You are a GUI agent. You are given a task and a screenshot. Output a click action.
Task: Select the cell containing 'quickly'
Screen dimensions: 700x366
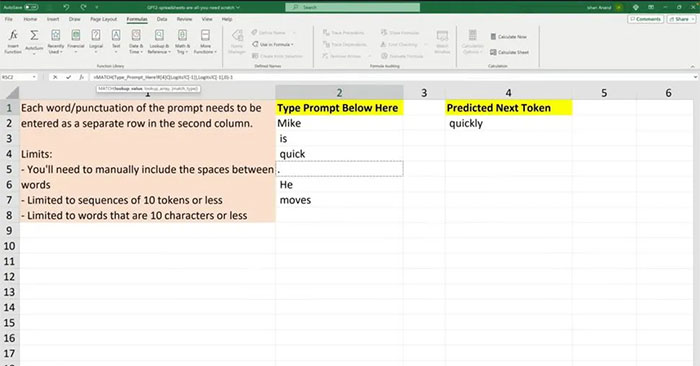(508, 123)
